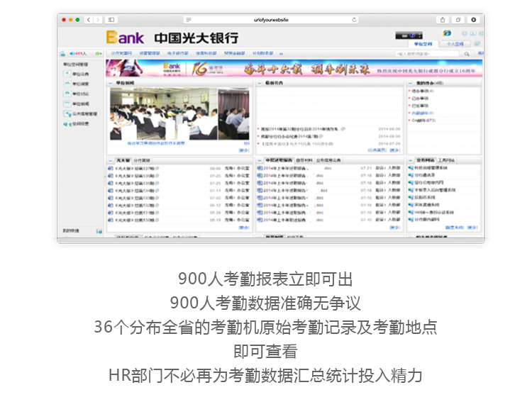Open 已发事项 in my to-do list
The width and height of the screenshot is (532, 402).
tap(420, 106)
